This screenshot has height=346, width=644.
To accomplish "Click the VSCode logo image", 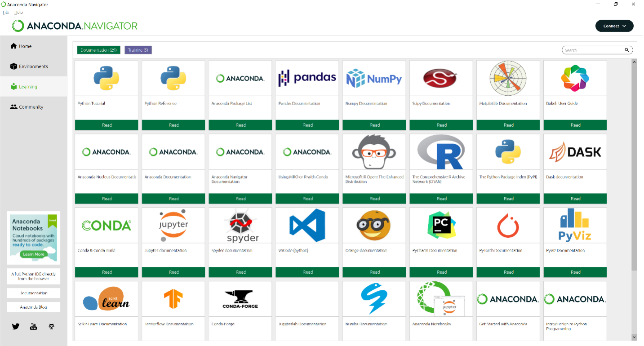I will click(x=307, y=226).
